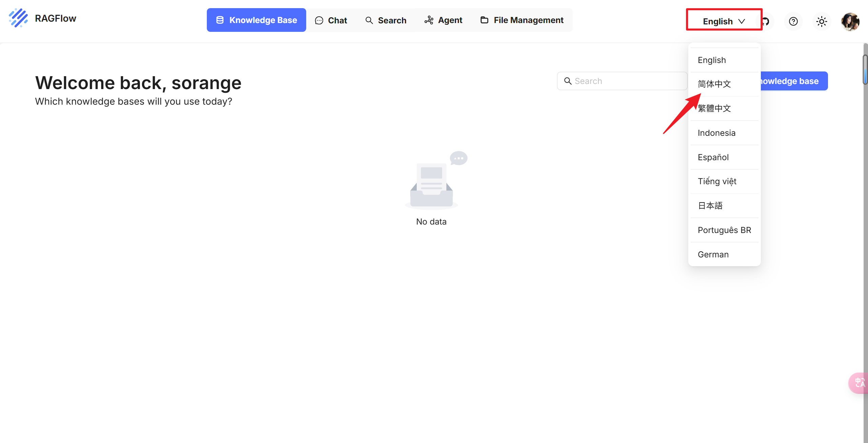
Task: Click the RAGFlow logo icon
Action: pos(18,18)
